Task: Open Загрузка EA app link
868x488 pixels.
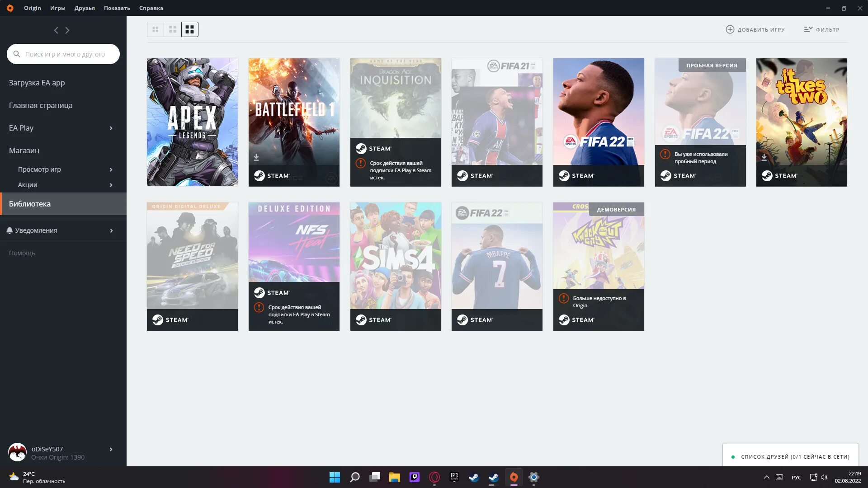Action: [x=37, y=83]
